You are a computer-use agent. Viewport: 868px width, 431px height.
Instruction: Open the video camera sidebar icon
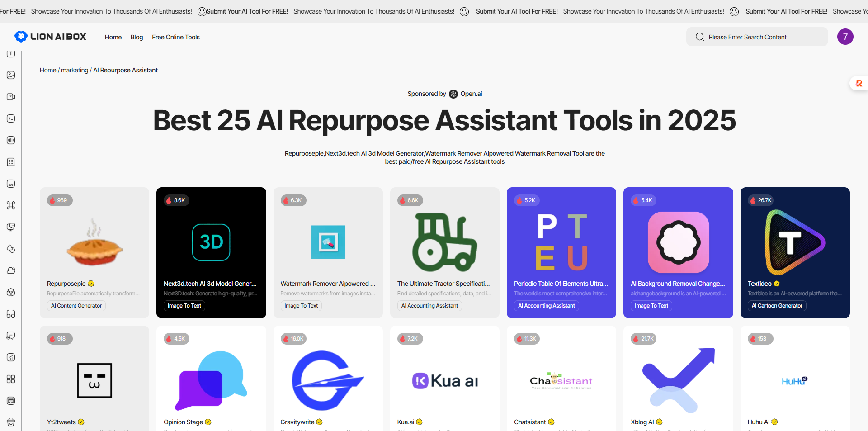(11, 97)
